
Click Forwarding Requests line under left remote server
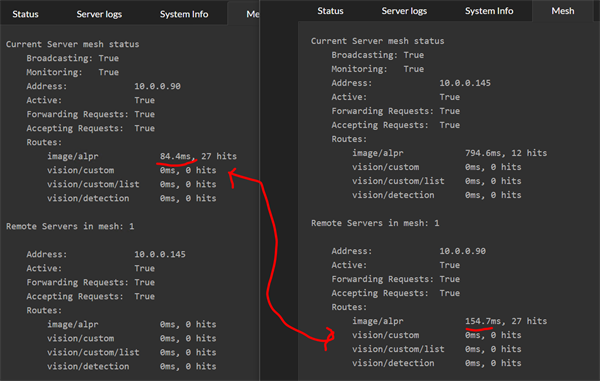tap(91, 283)
